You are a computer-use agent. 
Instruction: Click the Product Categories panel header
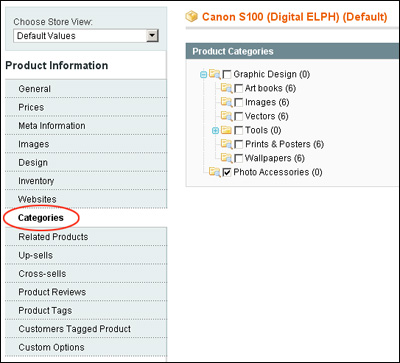[293, 51]
